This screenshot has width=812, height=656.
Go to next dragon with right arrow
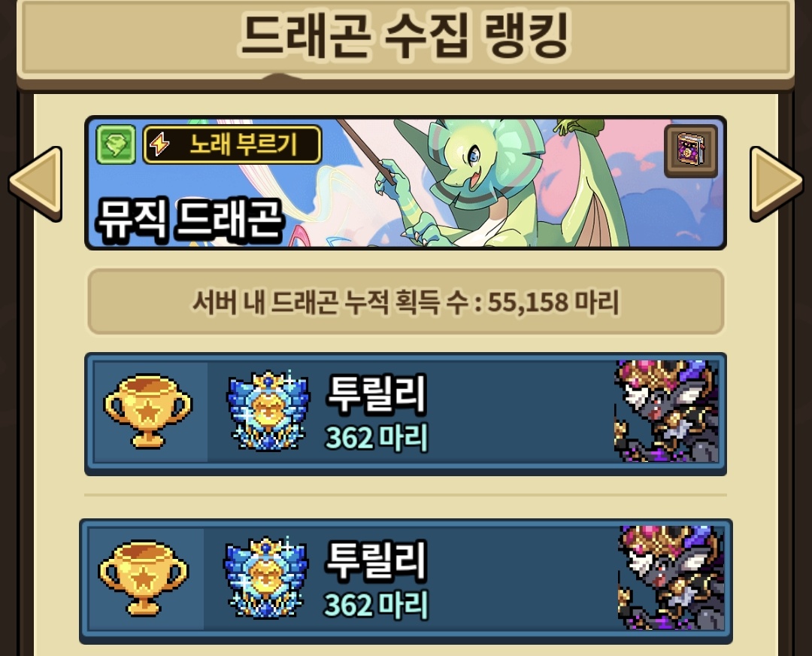[776, 184]
